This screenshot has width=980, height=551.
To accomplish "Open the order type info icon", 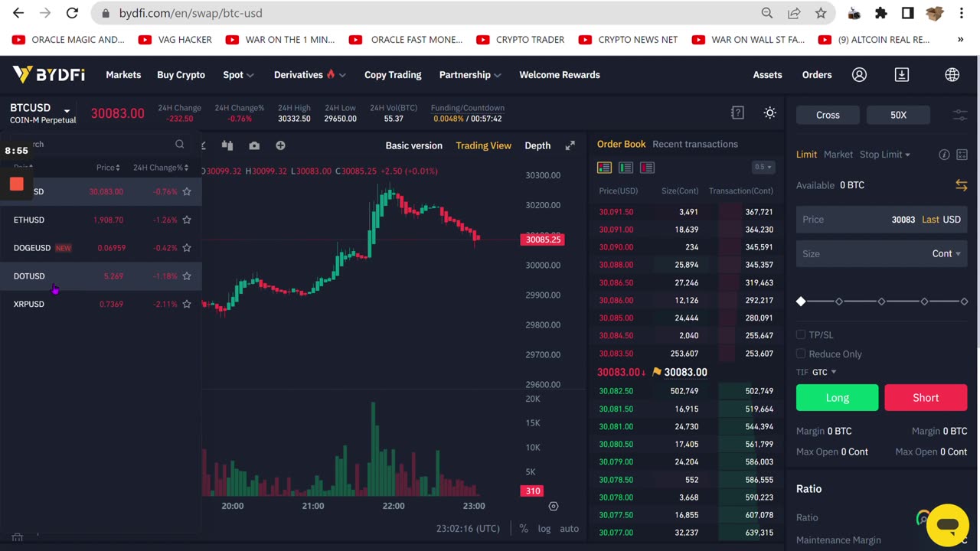I will pyautogui.click(x=944, y=155).
